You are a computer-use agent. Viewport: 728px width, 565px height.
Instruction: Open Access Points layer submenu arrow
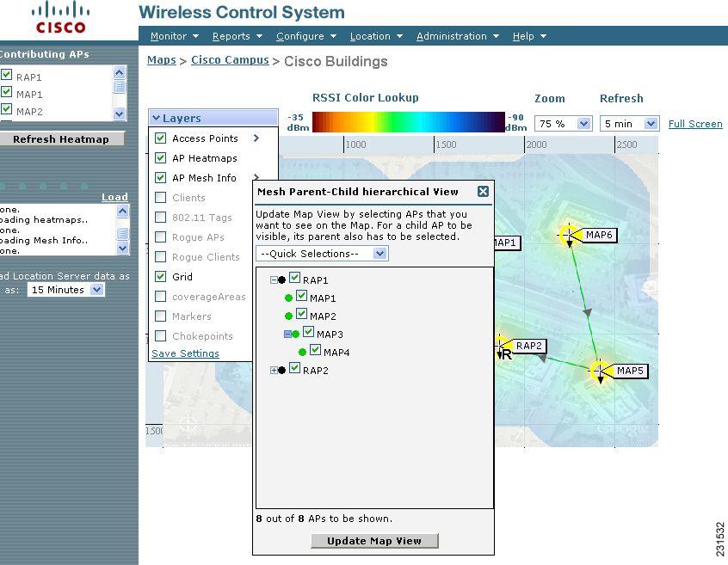pyautogui.click(x=256, y=138)
